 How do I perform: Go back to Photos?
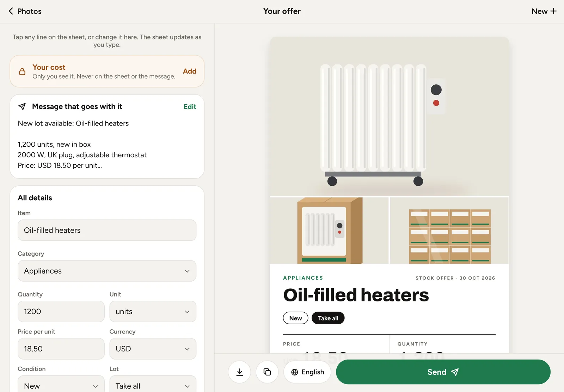point(25,11)
